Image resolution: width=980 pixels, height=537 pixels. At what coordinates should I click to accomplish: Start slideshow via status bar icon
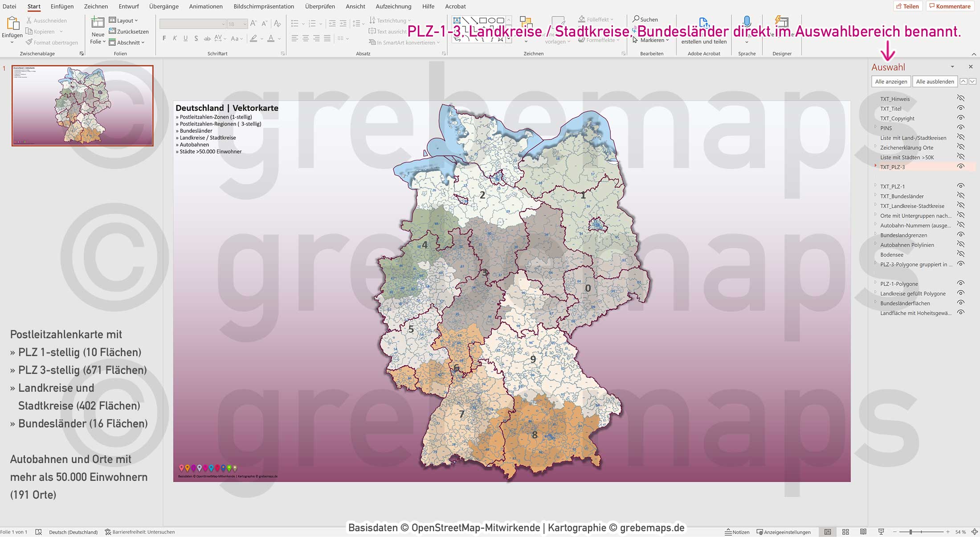[x=881, y=532]
